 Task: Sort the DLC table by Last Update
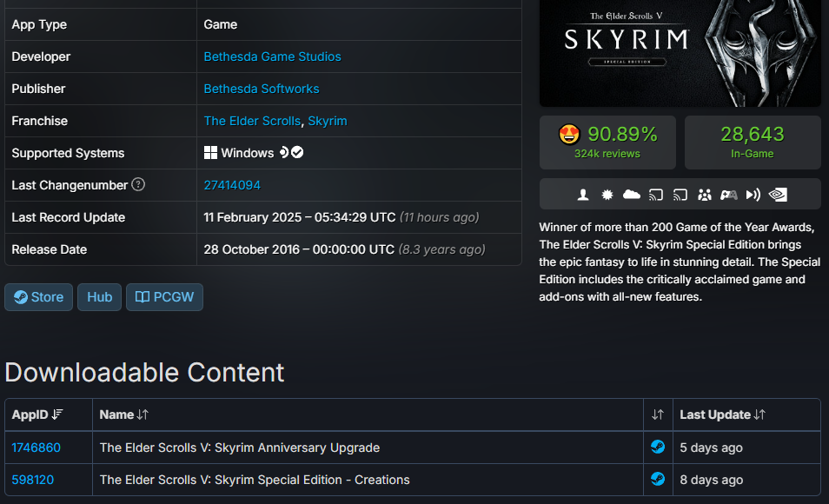coord(722,414)
